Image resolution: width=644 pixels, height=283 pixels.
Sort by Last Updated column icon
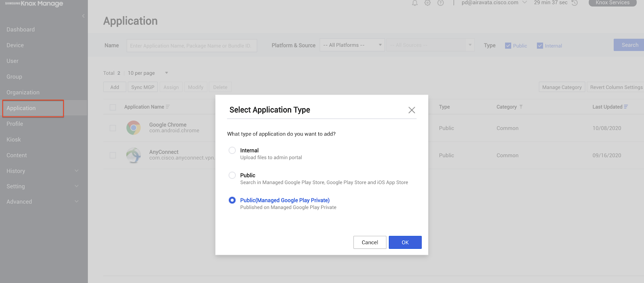click(626, 107)
